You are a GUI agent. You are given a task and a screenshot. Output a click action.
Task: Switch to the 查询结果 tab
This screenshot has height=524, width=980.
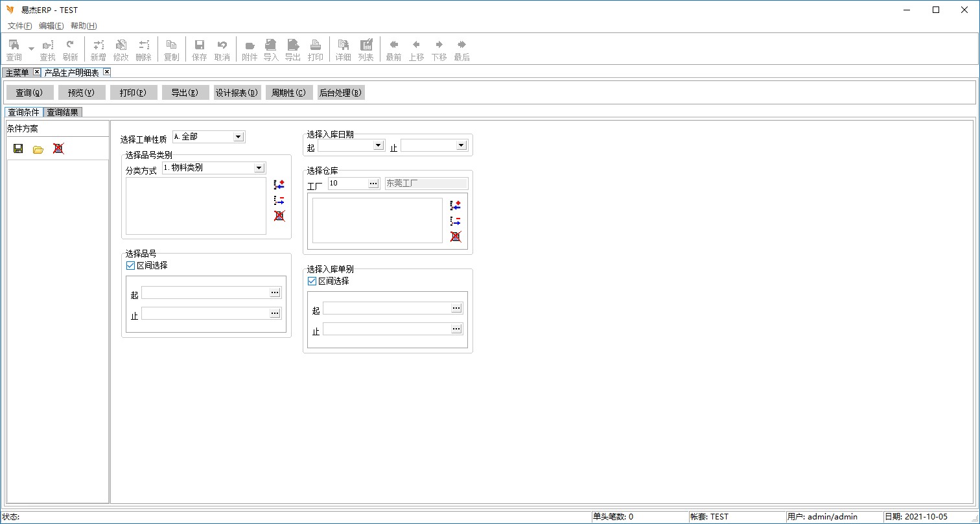pos(63,112)
